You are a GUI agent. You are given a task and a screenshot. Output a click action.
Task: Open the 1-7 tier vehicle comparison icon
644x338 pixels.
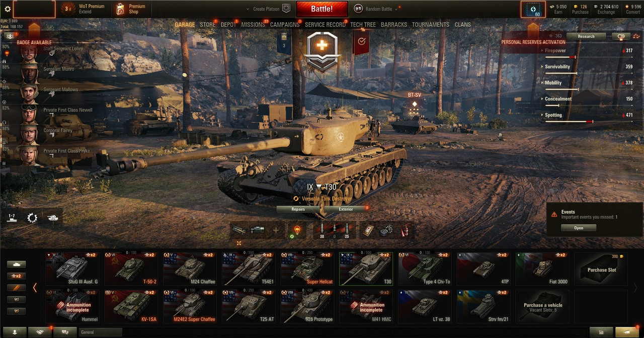coord(12,218)
